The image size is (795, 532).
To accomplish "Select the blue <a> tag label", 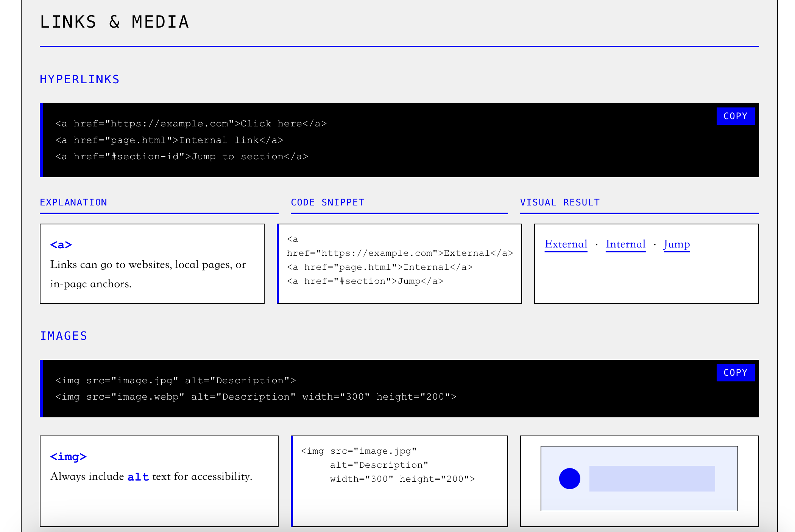I will tap(61, 244).
